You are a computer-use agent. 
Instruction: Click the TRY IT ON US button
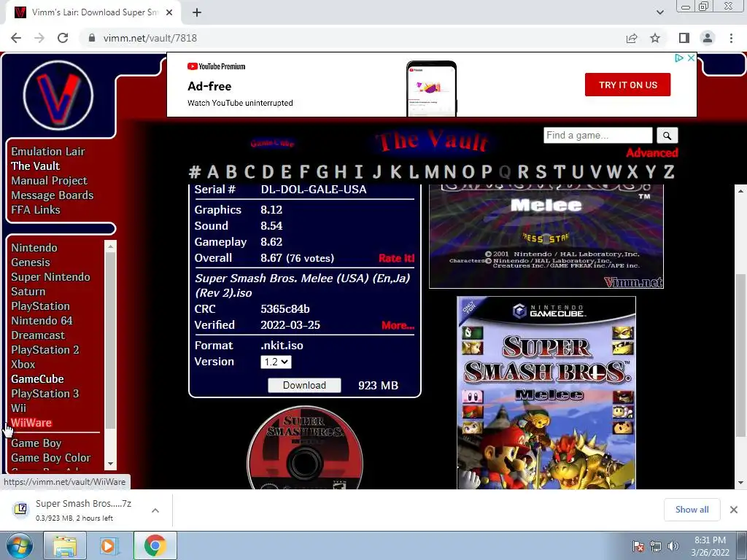coord(627,85)
